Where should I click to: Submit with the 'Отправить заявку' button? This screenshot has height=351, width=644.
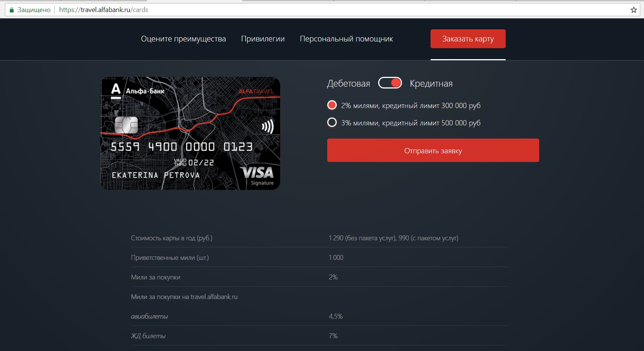coord(433,151)
